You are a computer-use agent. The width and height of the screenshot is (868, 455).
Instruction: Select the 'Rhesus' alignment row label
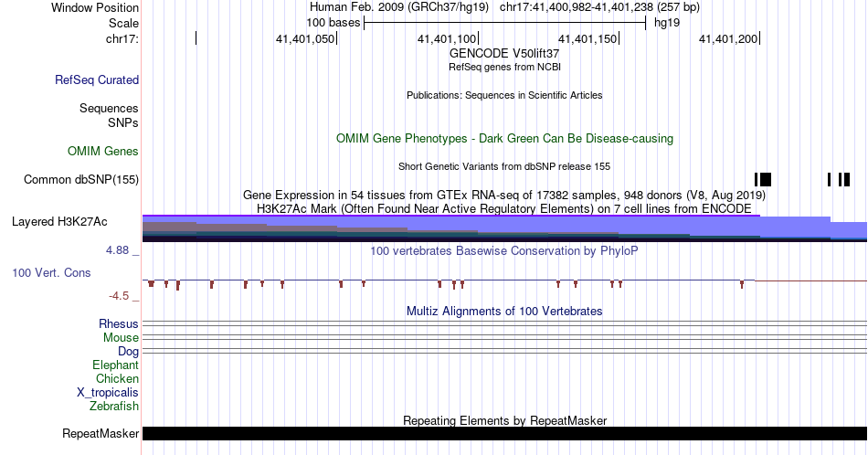coord(119,323)
